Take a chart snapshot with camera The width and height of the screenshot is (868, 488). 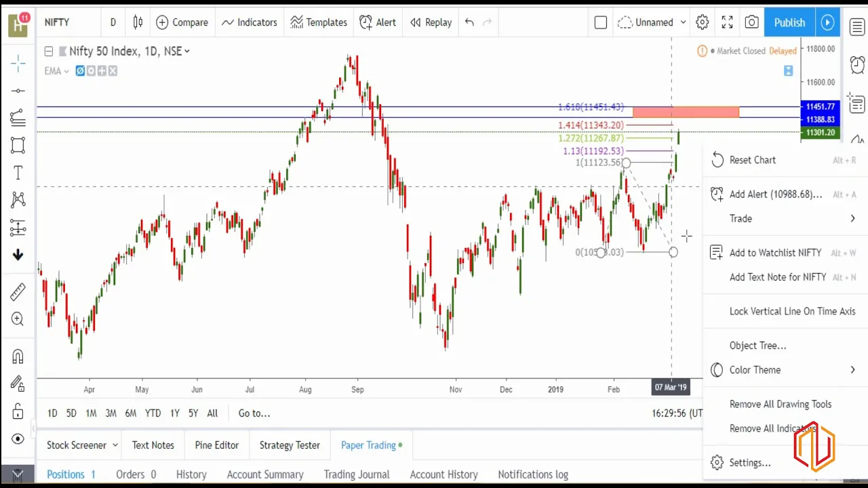pos(751,22)
